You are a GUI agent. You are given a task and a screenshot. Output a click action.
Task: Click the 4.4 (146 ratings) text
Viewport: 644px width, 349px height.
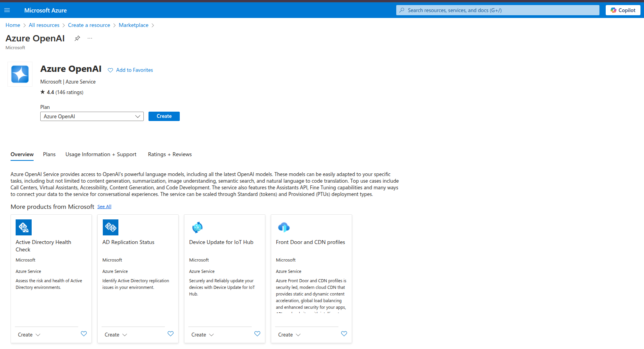[65, 93]
